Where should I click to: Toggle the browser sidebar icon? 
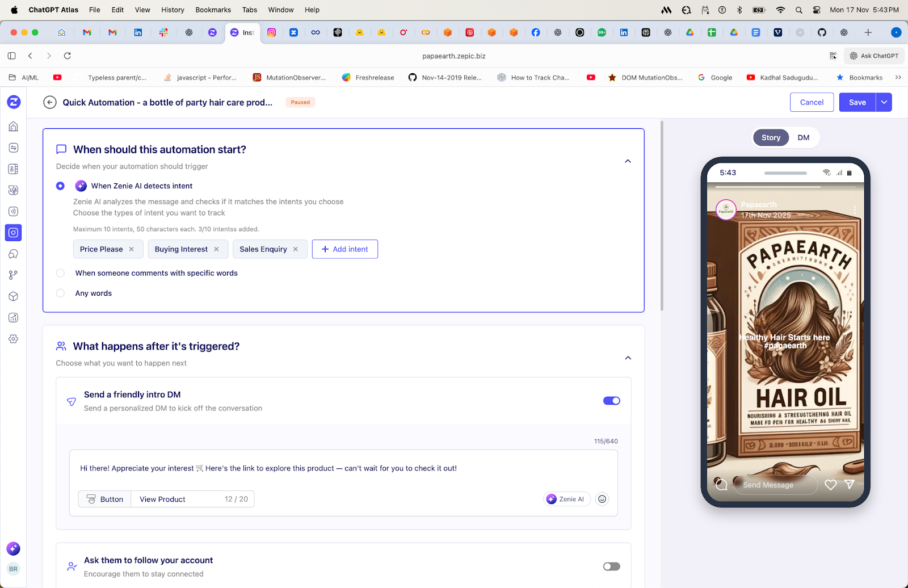[11, 56]
